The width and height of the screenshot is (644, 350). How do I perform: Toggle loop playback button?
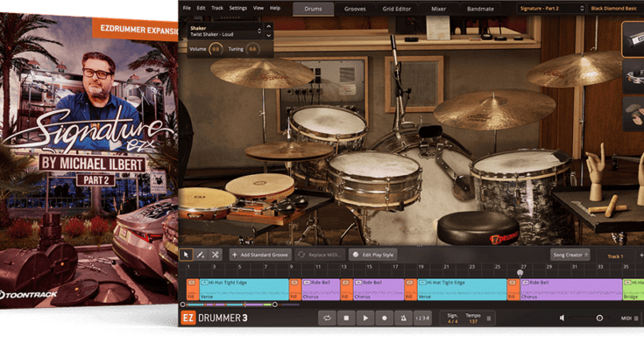click(x=327, y=318)
